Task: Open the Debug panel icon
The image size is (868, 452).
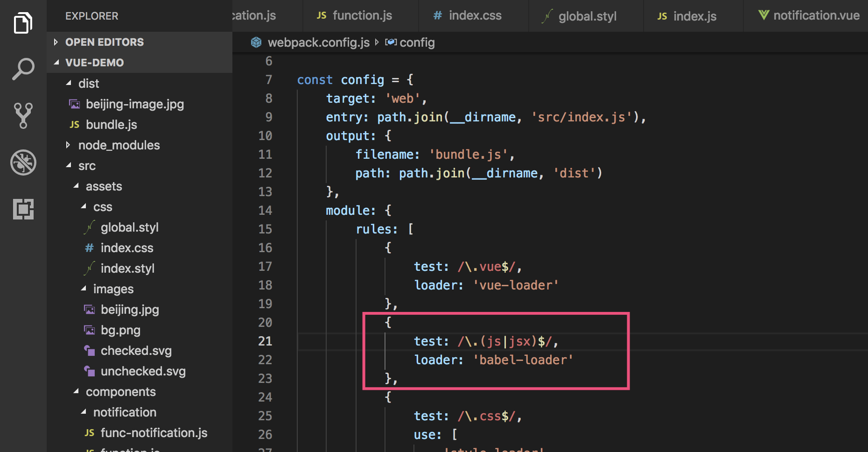Action: tap(23, 163)
